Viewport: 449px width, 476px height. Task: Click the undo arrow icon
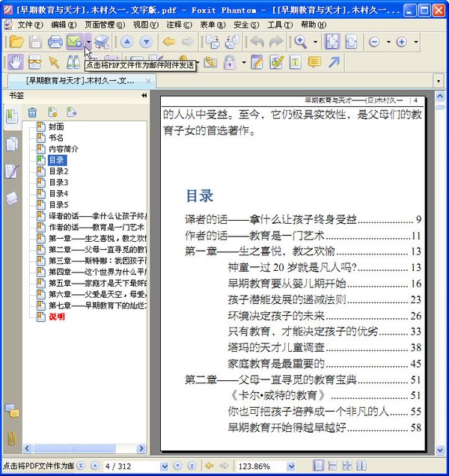pos(257,42)
